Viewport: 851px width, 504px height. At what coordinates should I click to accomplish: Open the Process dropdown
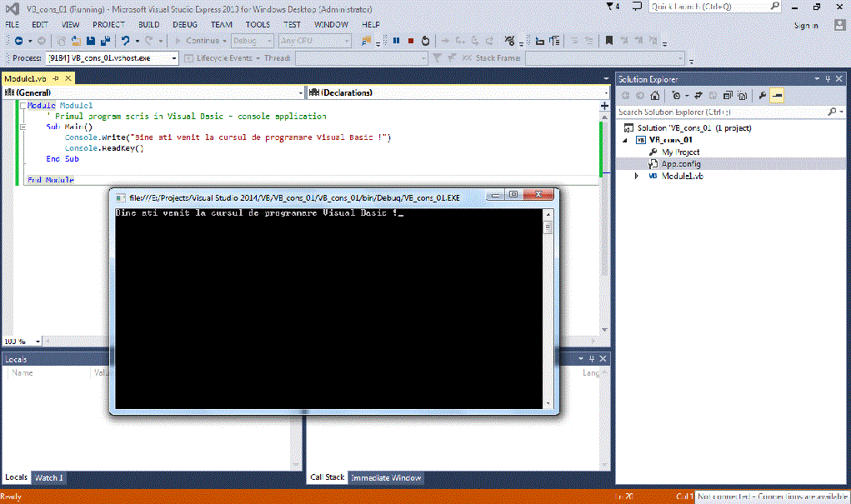click(x=173, y=58)
